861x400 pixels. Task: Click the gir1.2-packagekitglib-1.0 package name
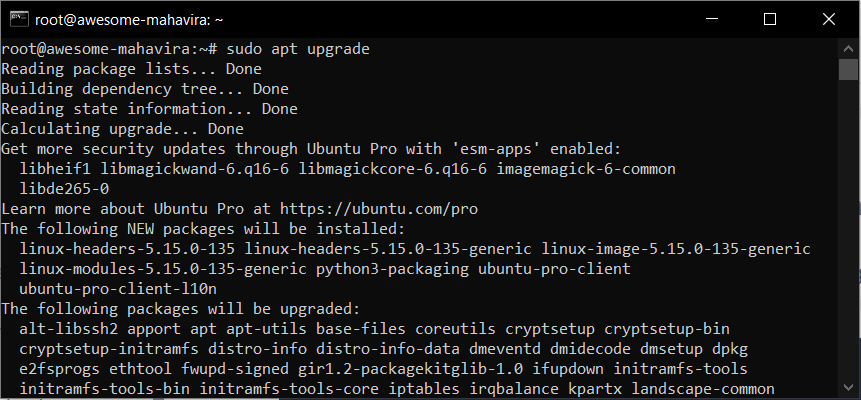tap(411, 369)
